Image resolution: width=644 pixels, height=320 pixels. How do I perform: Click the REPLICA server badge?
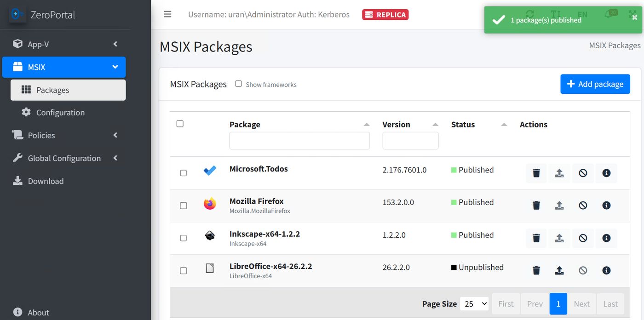coord(385,15)
